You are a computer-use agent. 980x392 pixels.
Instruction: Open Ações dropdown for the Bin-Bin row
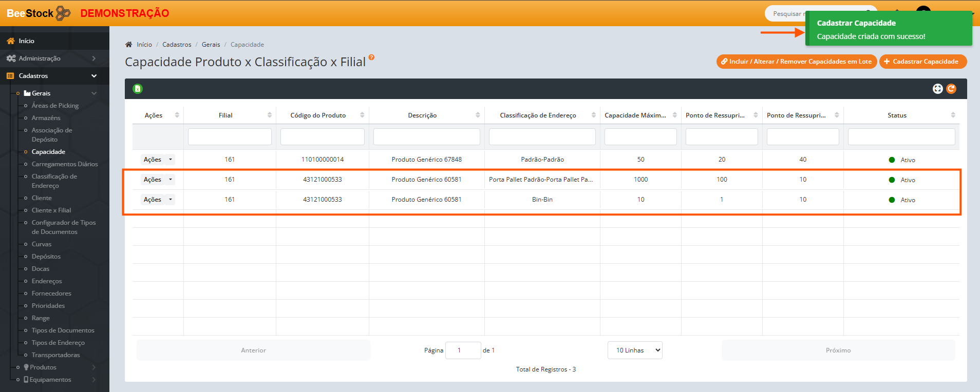[158, 200]
